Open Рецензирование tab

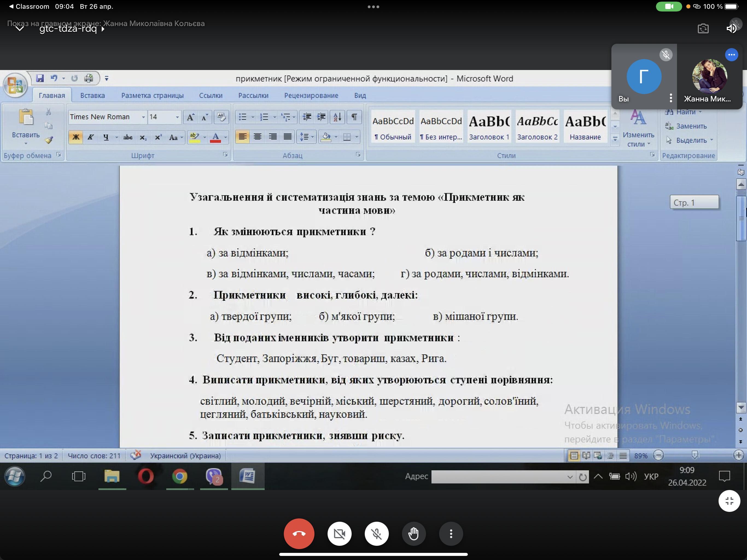pyautogui.click(x=311, y=96)
